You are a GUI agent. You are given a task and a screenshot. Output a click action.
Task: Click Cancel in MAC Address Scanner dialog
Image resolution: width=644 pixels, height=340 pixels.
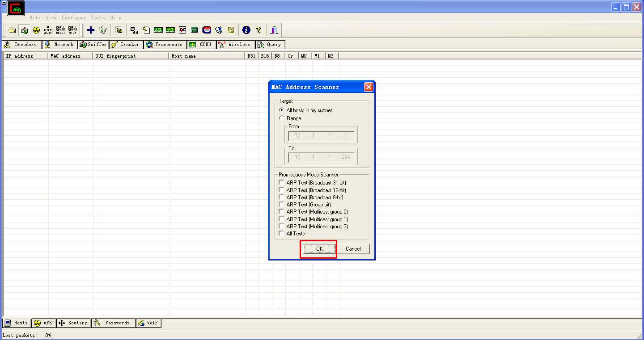click(x=353, y=249)
